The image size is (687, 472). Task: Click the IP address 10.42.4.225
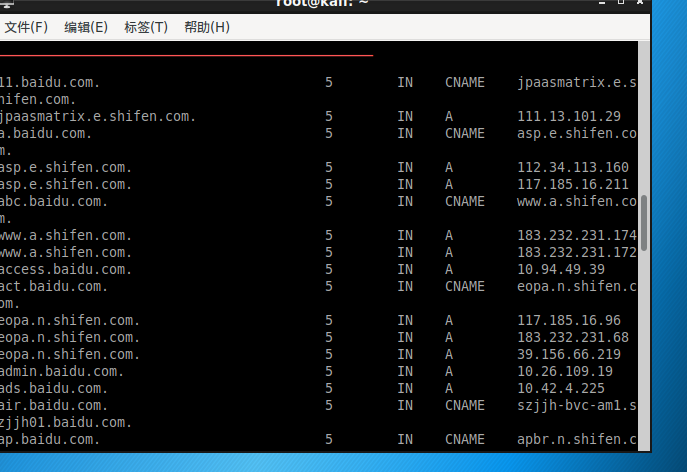561,388
